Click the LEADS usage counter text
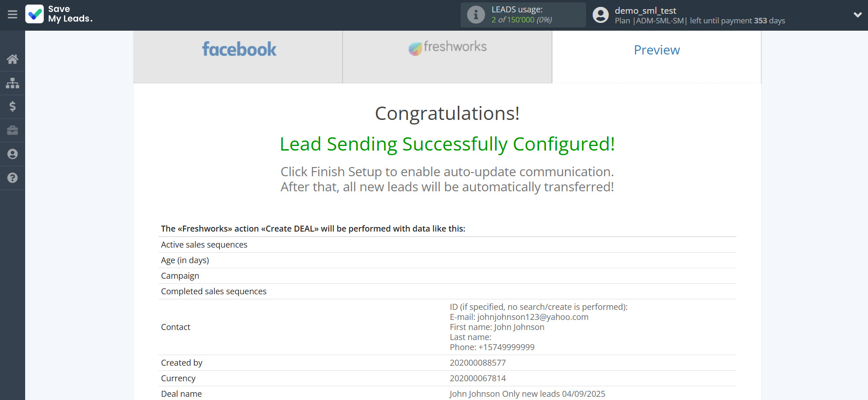This screenshot has width=868, height=400. [x=521, y=20]
